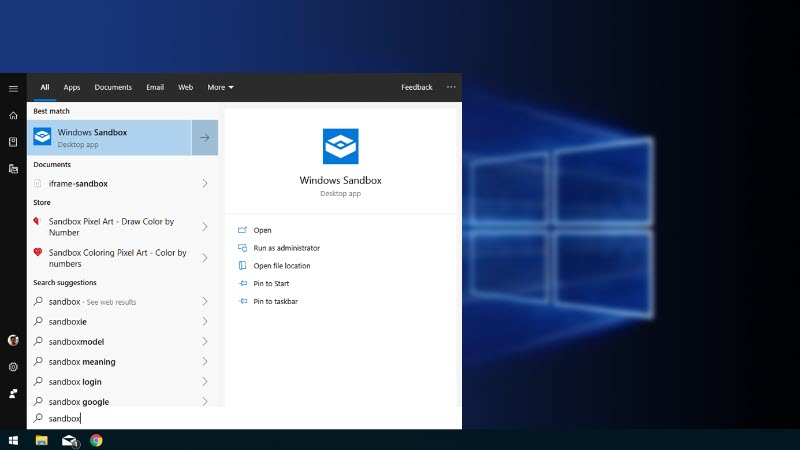Click the Pin to Start pin icon

pyautogui.click(x=243, y=283)
